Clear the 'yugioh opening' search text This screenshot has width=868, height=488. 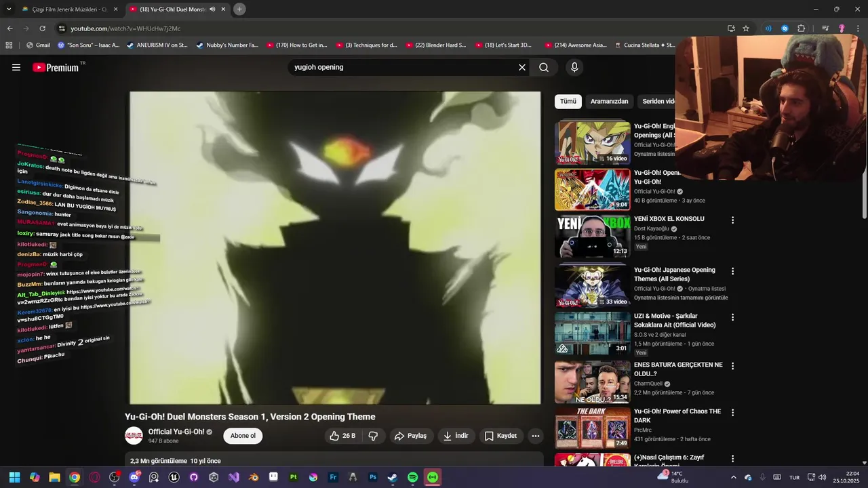(x=522, y=67)
